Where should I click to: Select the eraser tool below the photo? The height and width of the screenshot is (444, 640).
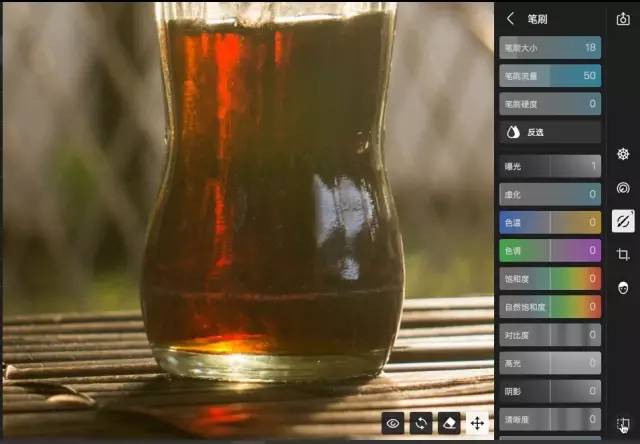coord(449,423)
